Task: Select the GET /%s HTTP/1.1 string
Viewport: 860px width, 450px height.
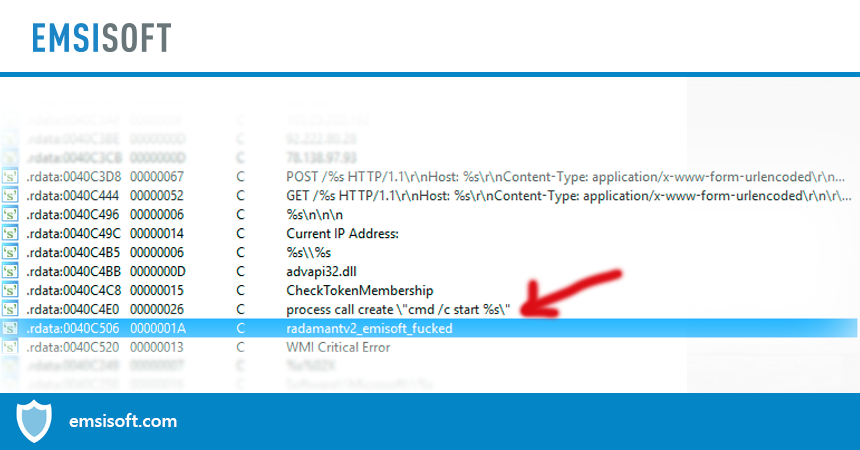Action: (569, 195)
